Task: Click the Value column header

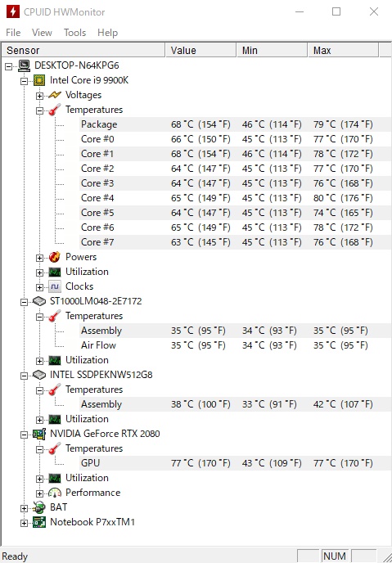Action: pyautogui.click(x=201, y=50)
